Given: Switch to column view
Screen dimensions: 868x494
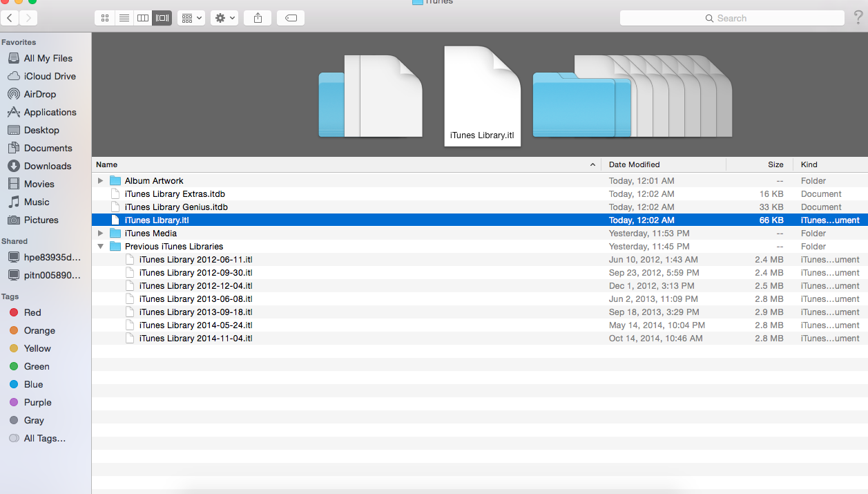Looking at the screenshot, I should (143, 18).
